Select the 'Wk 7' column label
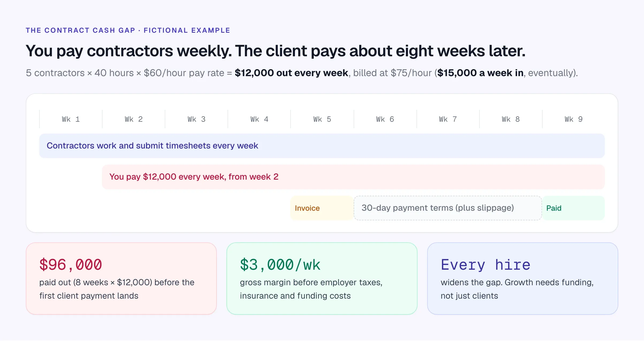644x341 pixels. click(448, 119)
